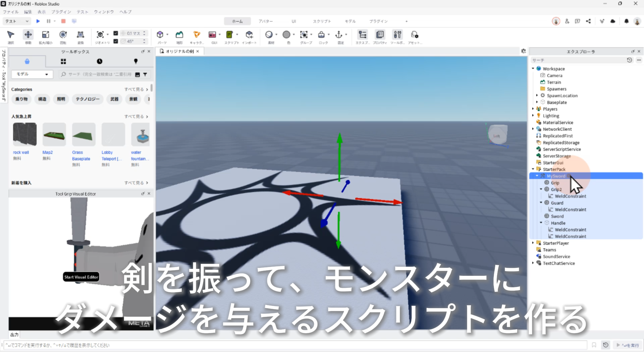This screenshot has width=644, height=362.
Task: Toggle the 45° rotation snap checkbox
Action: click(x=116, y=41)
